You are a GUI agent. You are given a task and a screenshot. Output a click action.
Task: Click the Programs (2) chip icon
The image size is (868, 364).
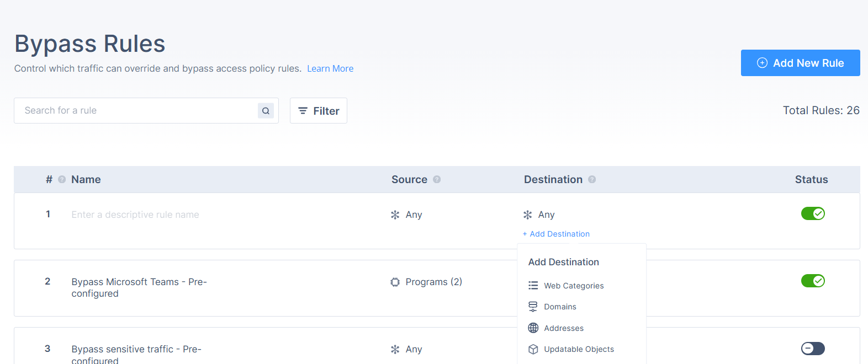click(x=395, y=282)
